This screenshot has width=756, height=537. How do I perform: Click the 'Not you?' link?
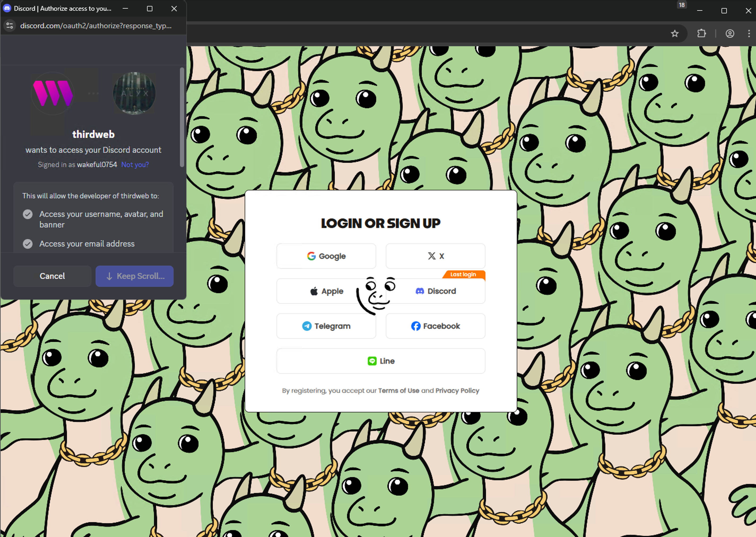(135, 165)
